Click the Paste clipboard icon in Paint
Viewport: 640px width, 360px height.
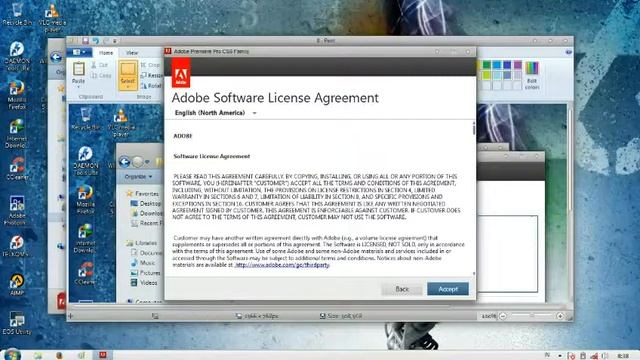[x=78, y=69]
